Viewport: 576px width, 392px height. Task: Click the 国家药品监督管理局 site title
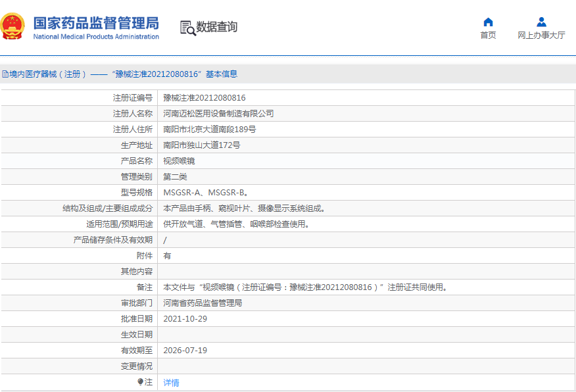tap(96, 23)
